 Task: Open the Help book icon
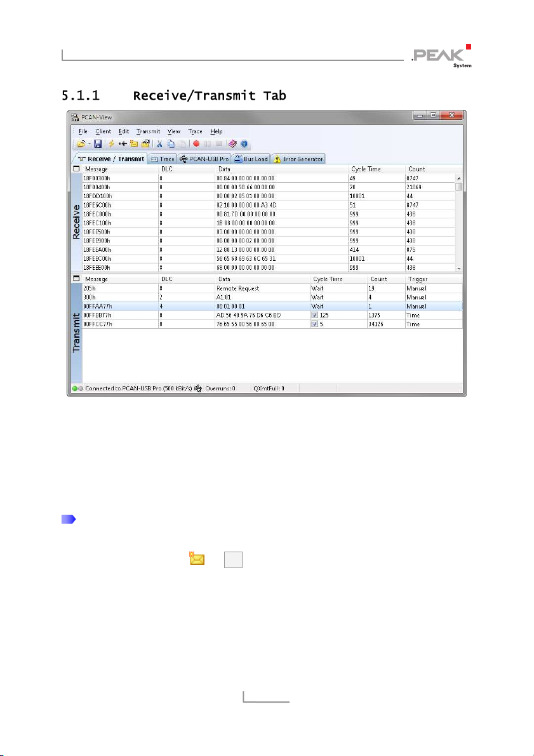click(x=232, y=143)
